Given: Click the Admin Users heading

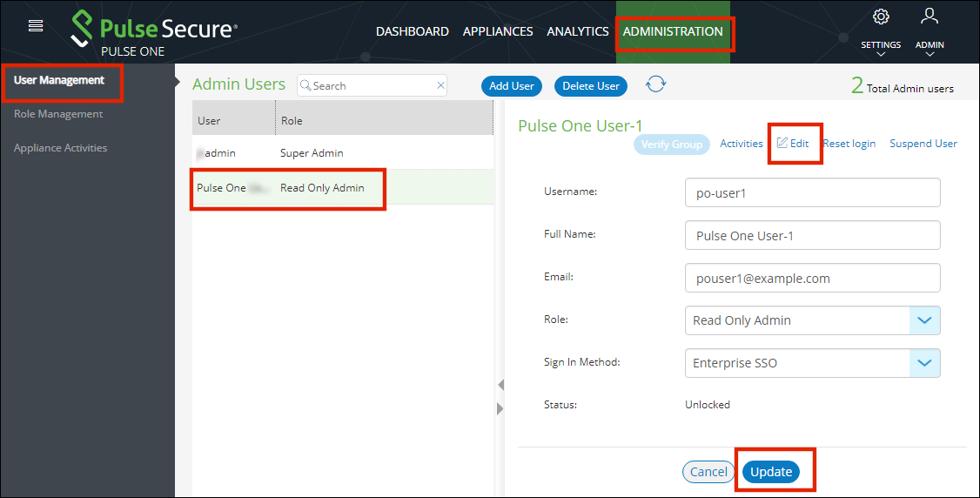Looking at the screenshot, I should pyautogui.click(x=238, y=84).
